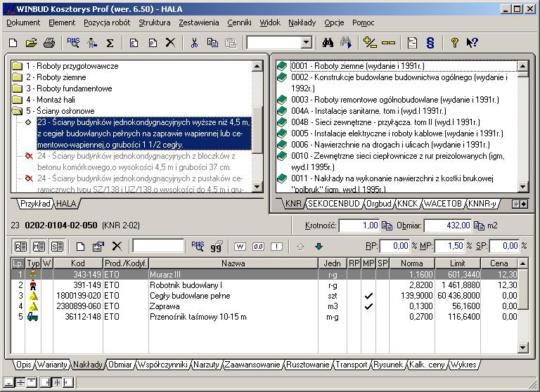Open a file with the folder icon
The width and height of the screenshot is (540, 392).
tap(32, 43)
